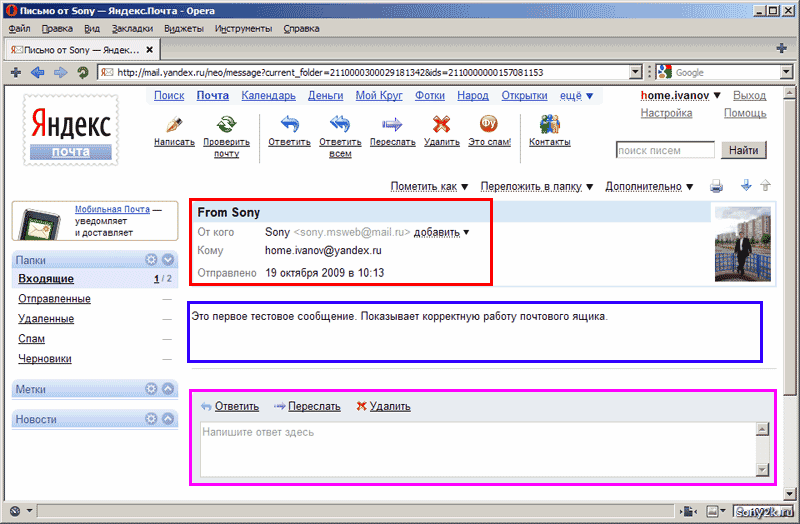Click the status bar icon at bottom left
800x524 pixels.
pyautogui.click(x=15, y=511)
